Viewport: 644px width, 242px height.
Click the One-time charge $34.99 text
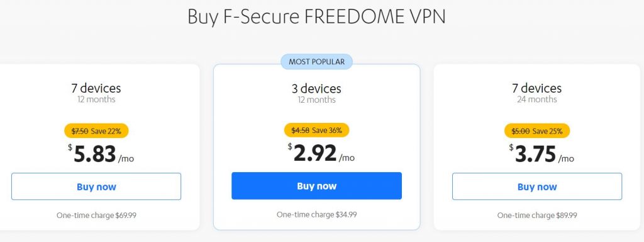pyautogui.click(x=317, y=214)
